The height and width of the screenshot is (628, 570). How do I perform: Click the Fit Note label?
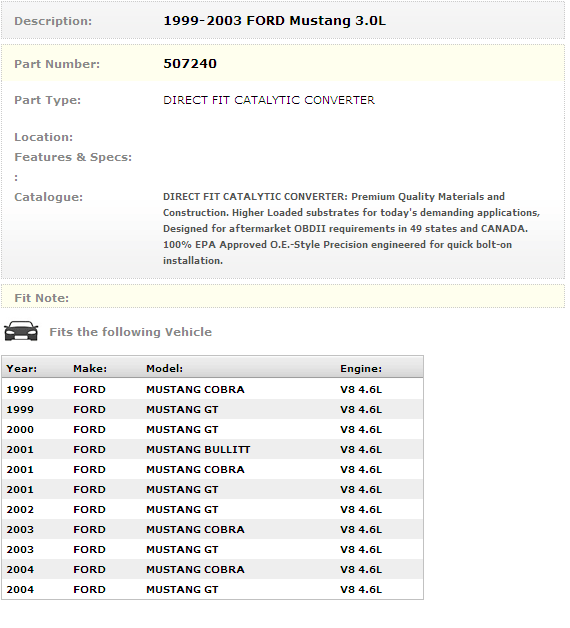(42, 298)
